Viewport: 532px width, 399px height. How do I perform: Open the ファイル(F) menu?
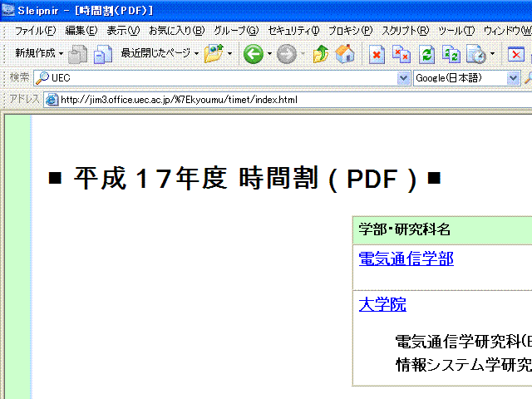pyautogui.click(x=35, y=31)
